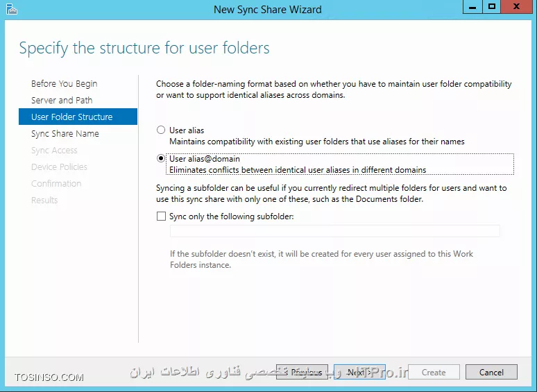Image resolution: width=537 pixels, height=392 pixels.
Task: Select the User alias@domain radio button
Action: pos(161,158)
